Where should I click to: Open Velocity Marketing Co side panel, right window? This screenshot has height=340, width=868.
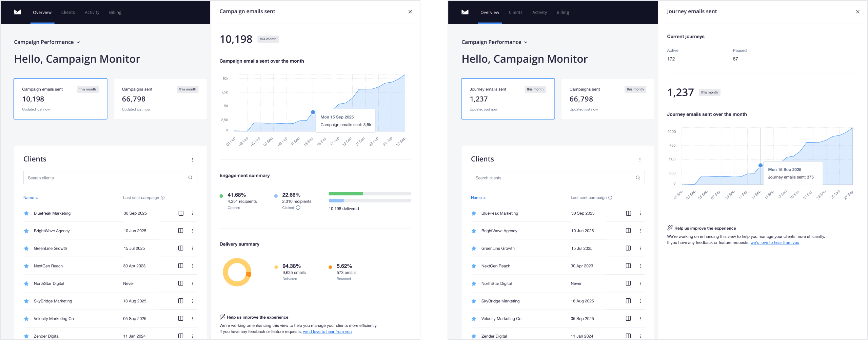click(628, 319)
